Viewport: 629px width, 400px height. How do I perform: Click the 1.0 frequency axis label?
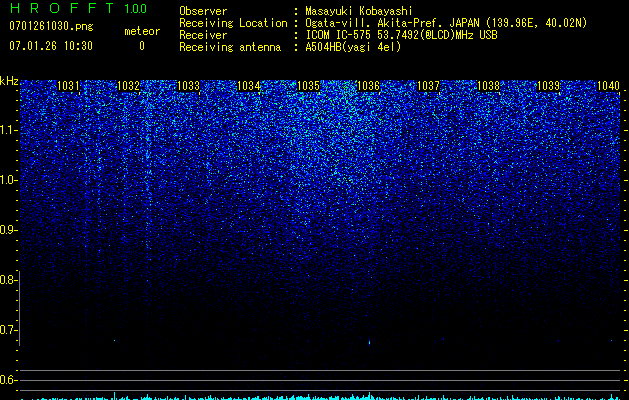pyautogui.click(x=8, y=180)
